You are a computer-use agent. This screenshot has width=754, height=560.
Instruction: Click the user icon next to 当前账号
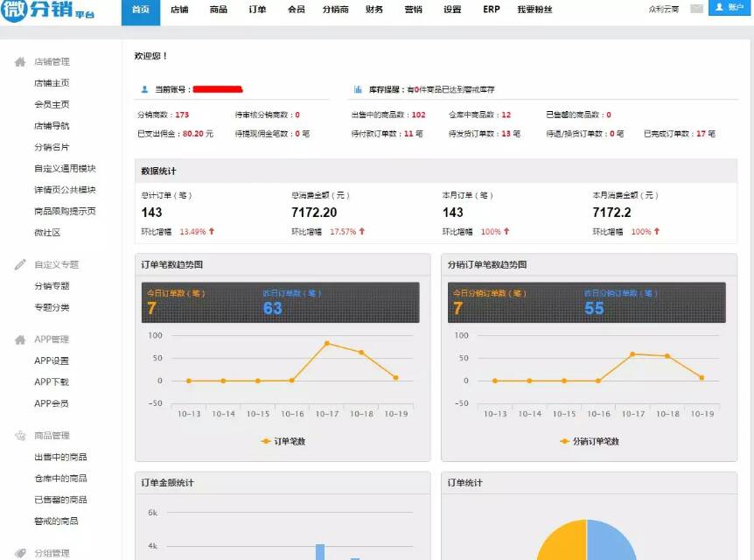pos(144,89)
